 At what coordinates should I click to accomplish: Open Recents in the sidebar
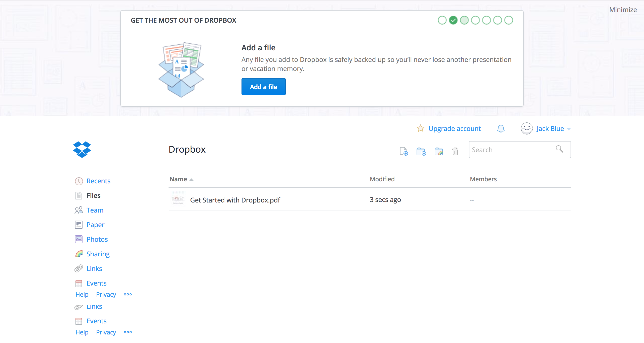pyautogui.click(x=98, y=181)
